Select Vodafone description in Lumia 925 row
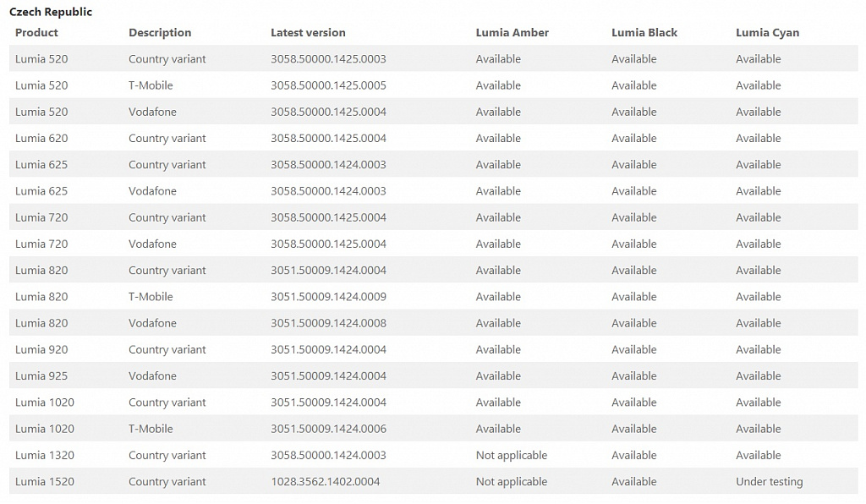 click(152, 376)
